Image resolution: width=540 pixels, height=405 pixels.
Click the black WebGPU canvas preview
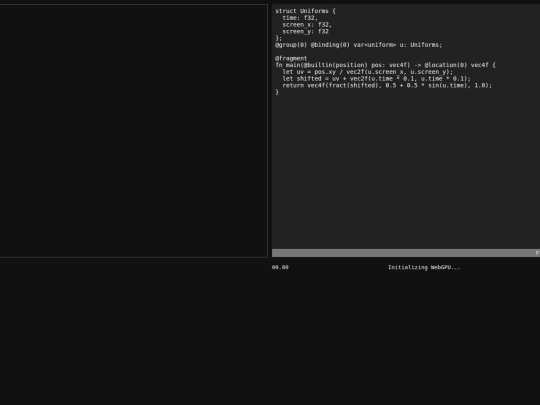click(x=134, y=131)
